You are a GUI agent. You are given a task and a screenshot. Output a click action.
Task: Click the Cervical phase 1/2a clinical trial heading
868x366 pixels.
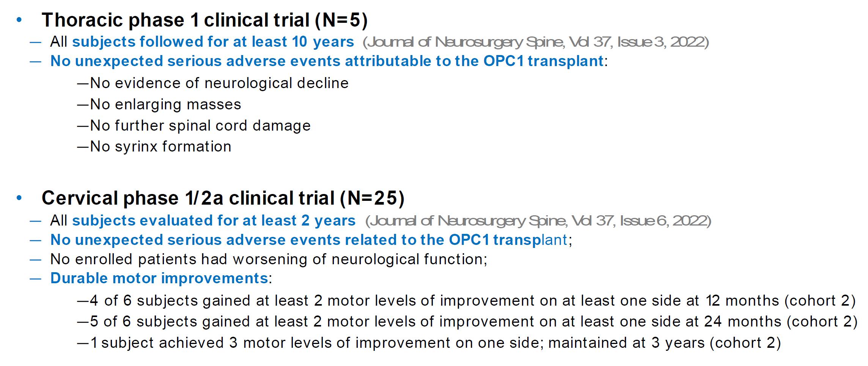223,198
